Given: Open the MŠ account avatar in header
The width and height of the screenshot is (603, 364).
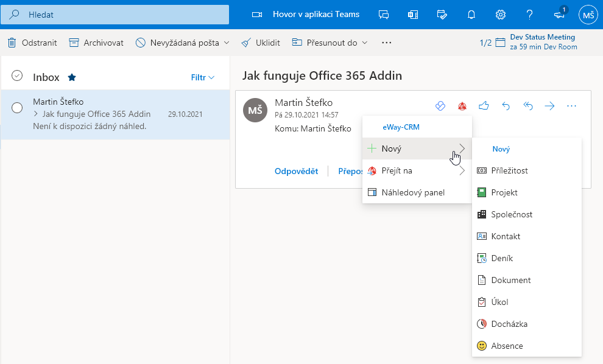Looking at the screenshot, I should 588,15.
